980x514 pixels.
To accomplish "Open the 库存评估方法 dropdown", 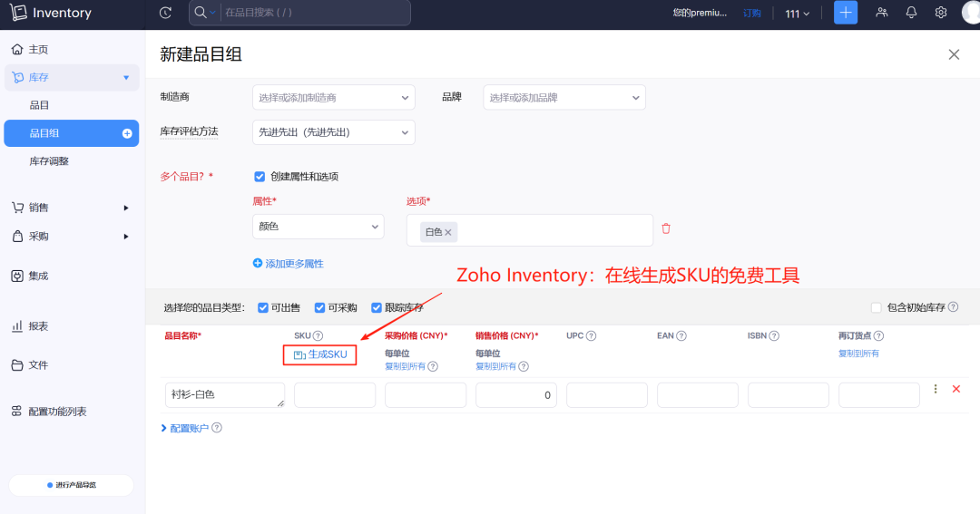I will click(x=334, y=132).
